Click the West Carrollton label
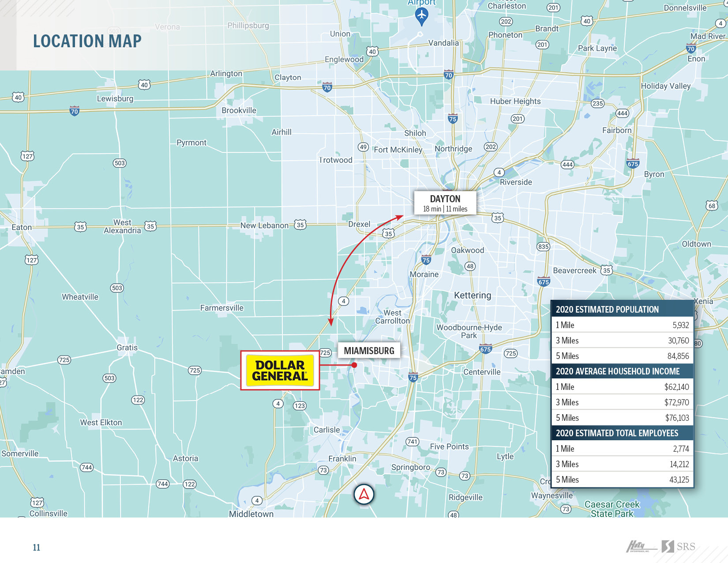This screenshot has height=563, width=728. (x=393, y=317)
